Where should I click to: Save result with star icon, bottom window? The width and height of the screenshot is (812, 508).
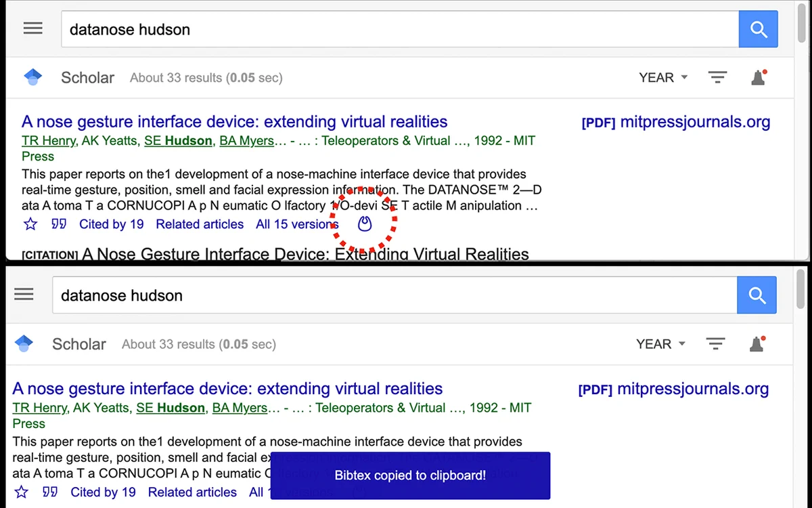pyautogui.click(x=22, y=492)
